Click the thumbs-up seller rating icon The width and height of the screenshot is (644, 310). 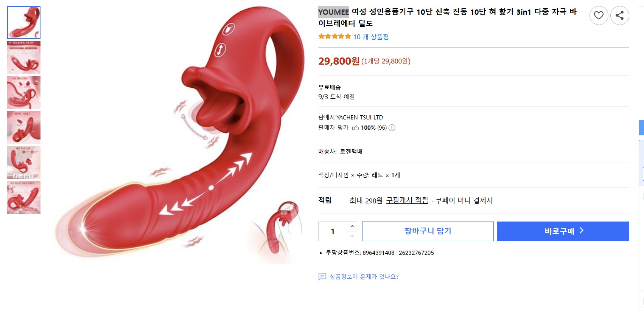point(355,128)
